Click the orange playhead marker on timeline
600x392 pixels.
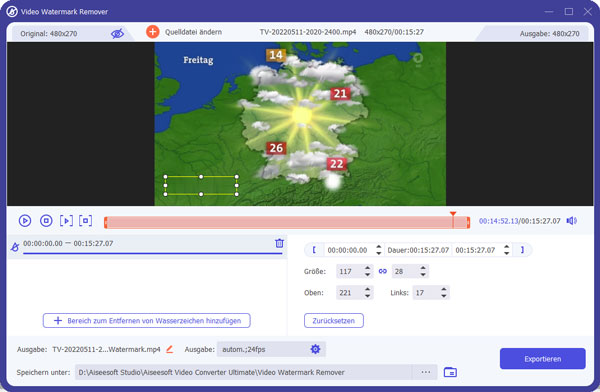453,214
